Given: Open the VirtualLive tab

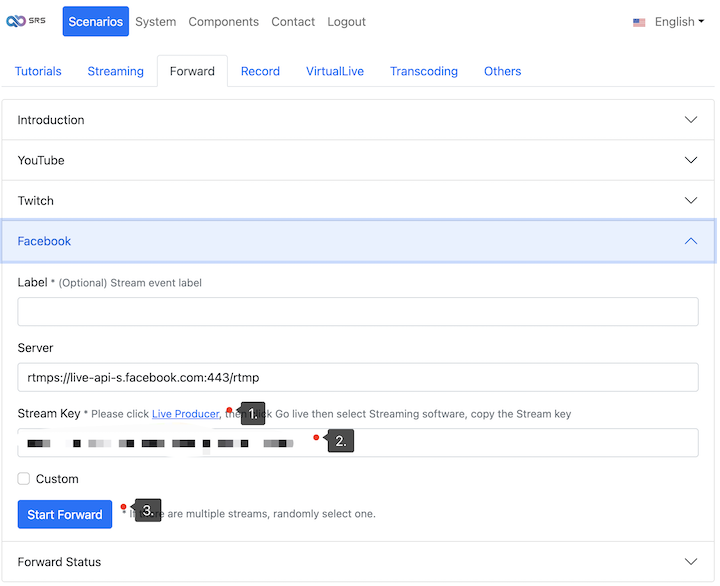Looking at the screenshot, I should (335, 71).
